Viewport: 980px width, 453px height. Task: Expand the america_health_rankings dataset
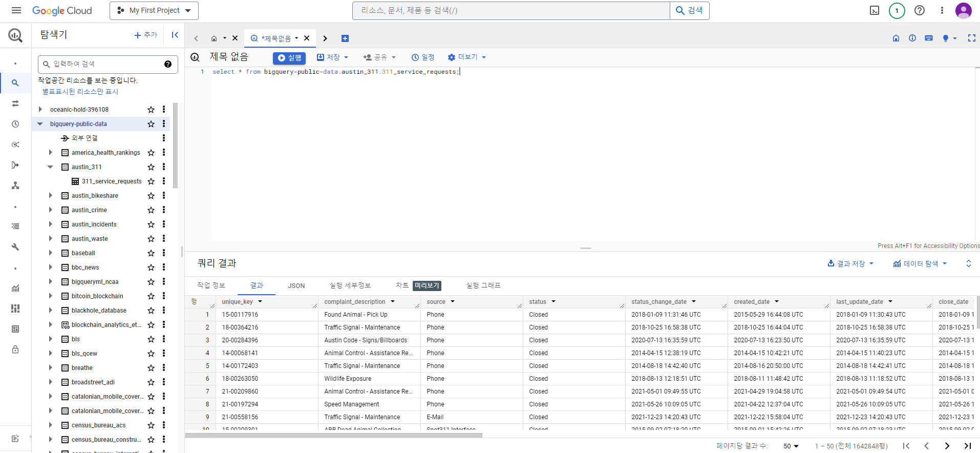point(50,152)
